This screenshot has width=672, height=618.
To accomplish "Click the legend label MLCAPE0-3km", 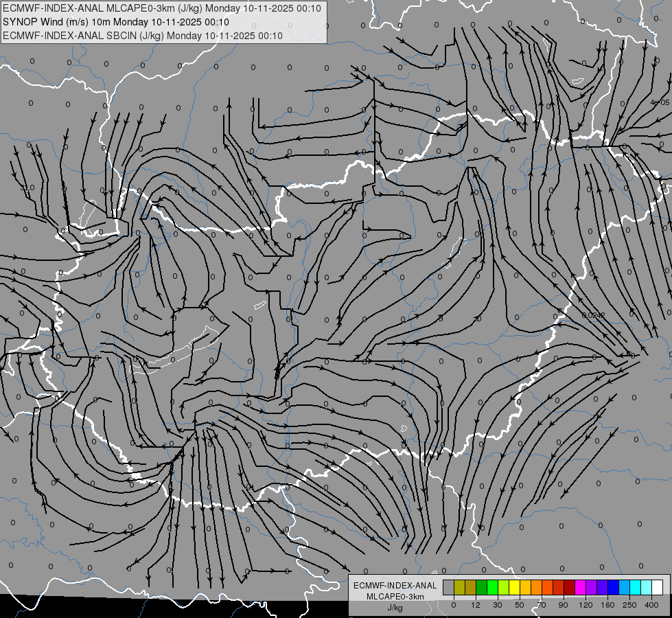I will [x=395, y=597].
